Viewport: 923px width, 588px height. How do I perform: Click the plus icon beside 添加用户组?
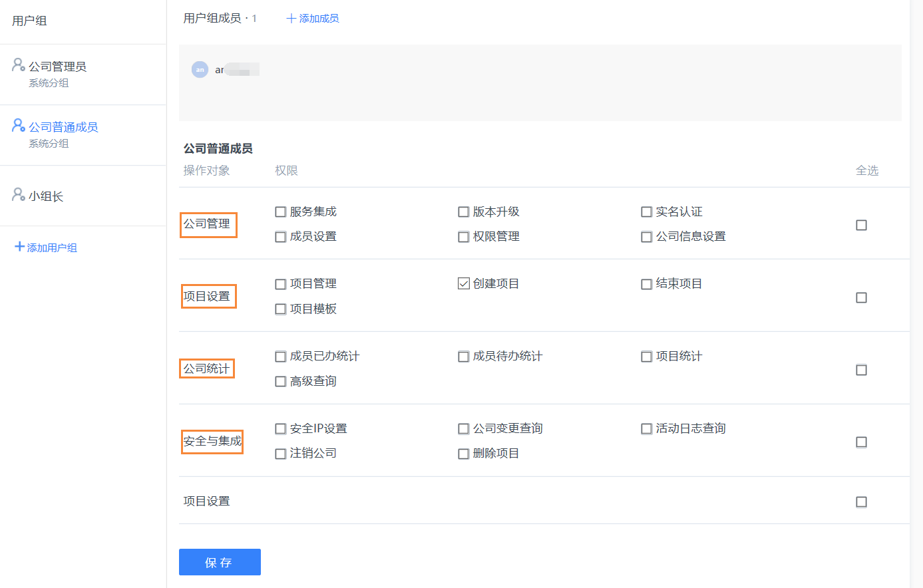(19, 247)
